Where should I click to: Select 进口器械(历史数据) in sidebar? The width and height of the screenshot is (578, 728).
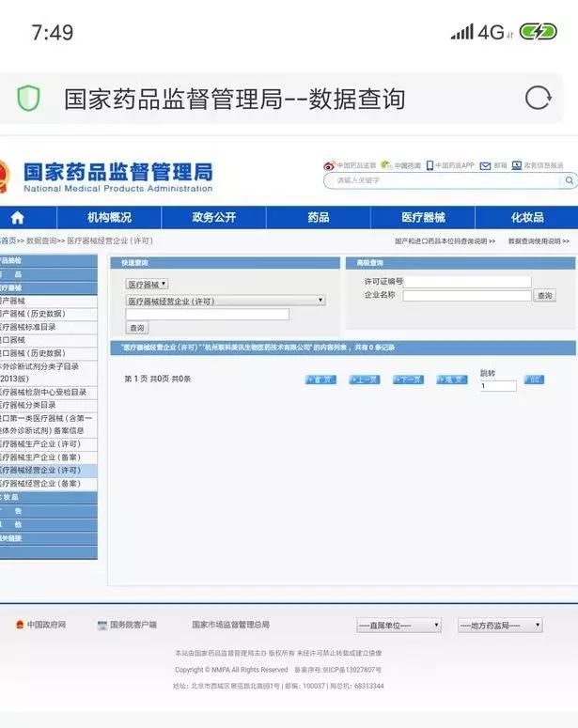click(x=49, y=353)
